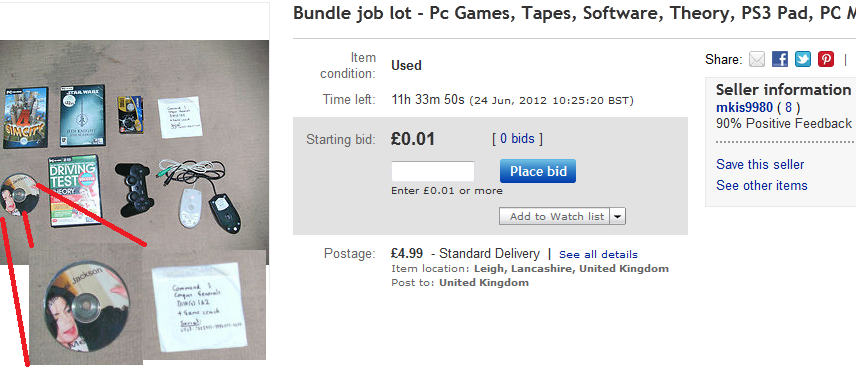Click the Star Wars Jedi Knight box
Image resolution: width=856 pixels, height=377 pixels.
click(x=82, y=115)
